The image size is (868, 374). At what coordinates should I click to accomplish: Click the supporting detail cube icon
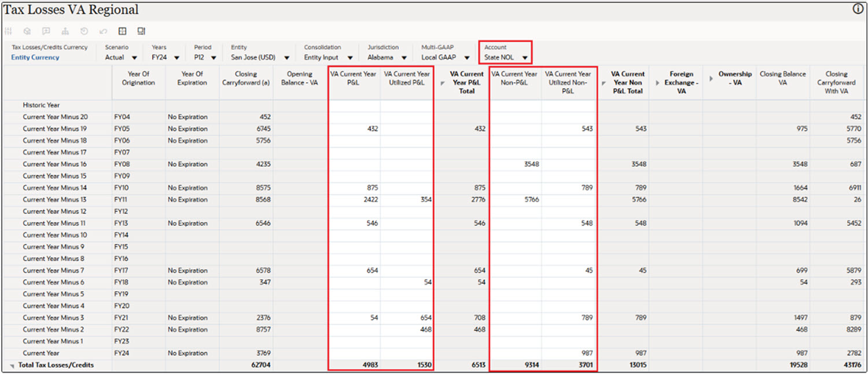tap(27, 31)
